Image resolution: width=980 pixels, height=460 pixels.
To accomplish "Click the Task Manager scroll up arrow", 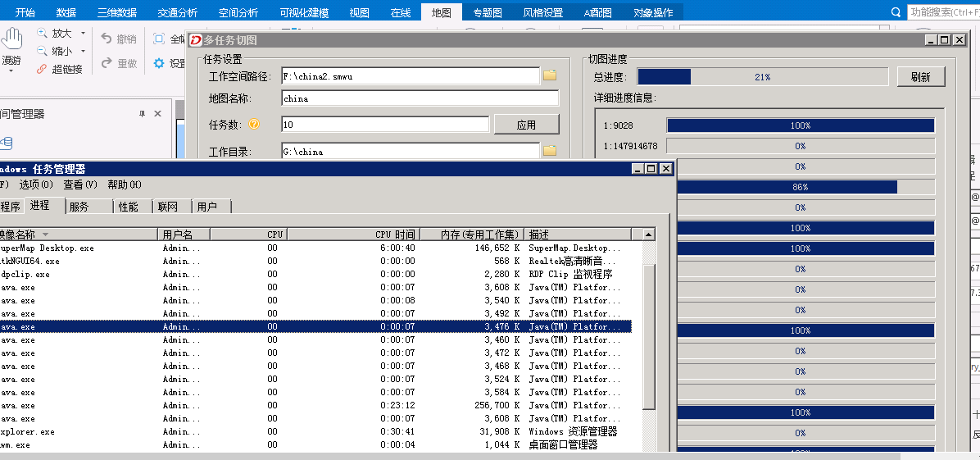I will [650, 235].
